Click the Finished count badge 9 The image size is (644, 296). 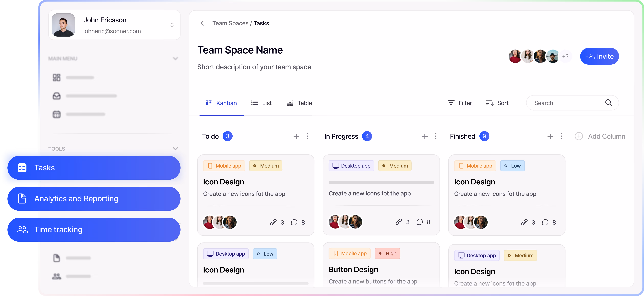(484, 136)
